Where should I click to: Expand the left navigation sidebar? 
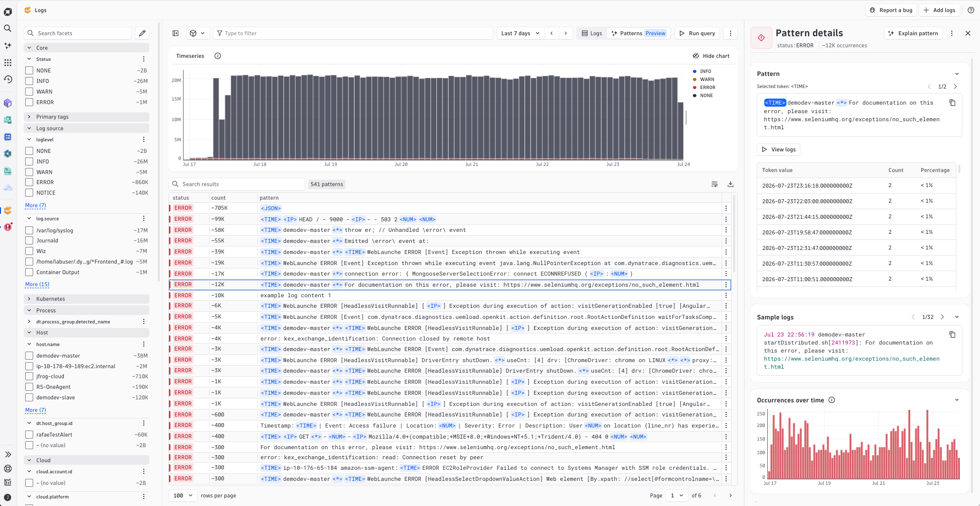tap(8, 455)
